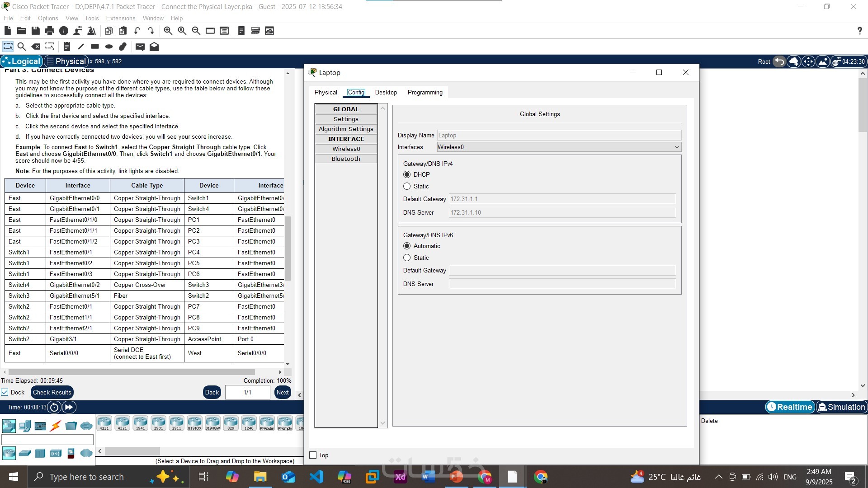The image size is (868, 488).
Task: Choose the 2911 router device icon
Action: tap(176, 423)
